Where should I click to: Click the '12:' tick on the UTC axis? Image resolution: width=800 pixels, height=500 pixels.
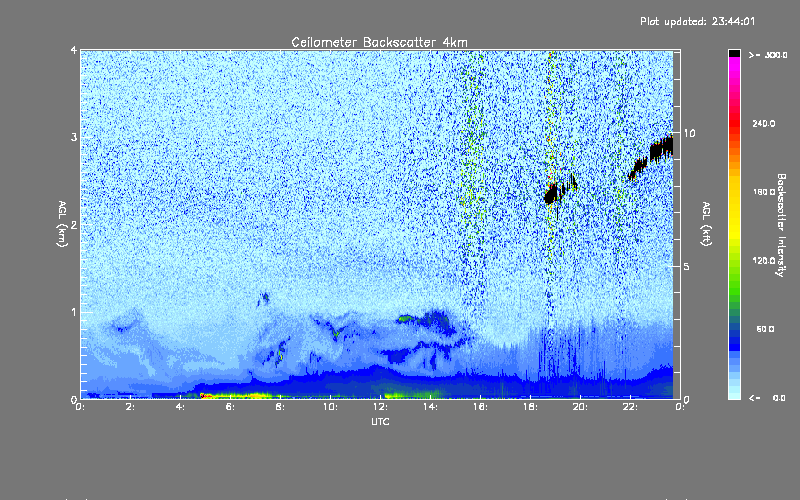pos(380,407)
